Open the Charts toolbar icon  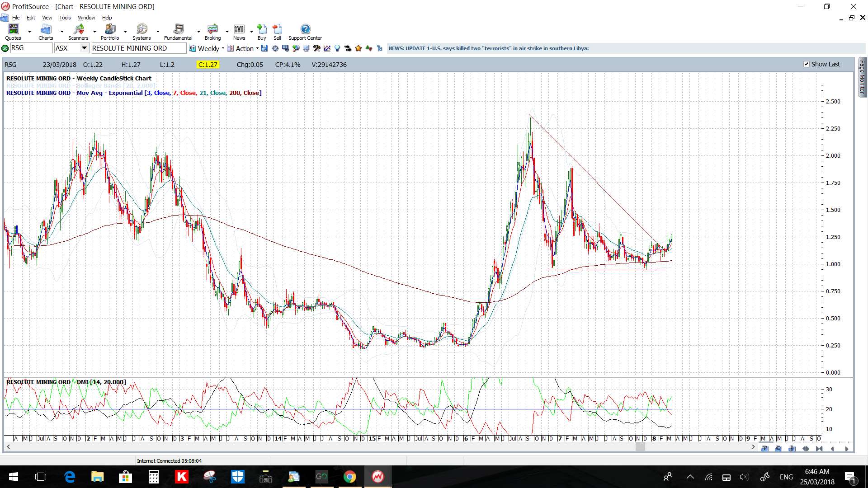tap(46, 32)
